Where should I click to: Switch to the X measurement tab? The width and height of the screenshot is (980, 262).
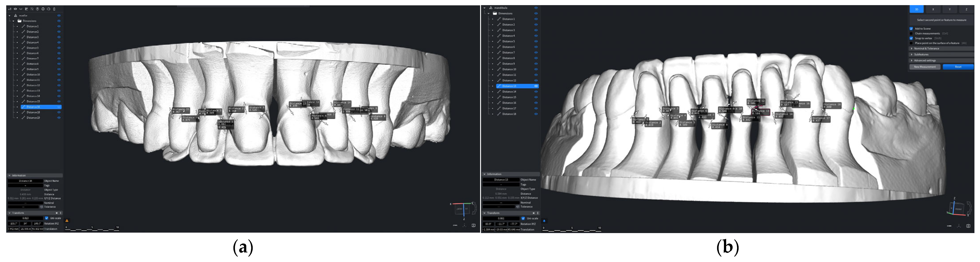click(933, 9)
